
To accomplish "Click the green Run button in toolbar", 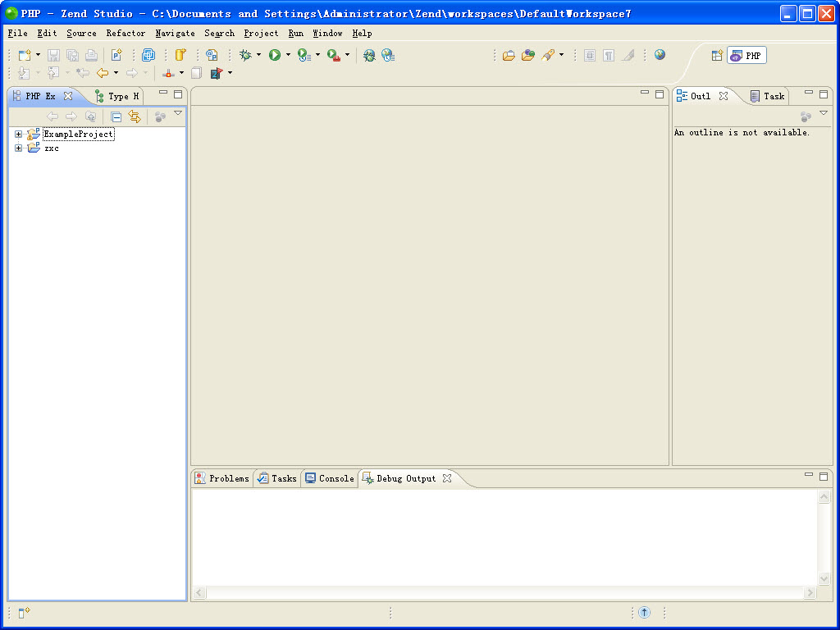I will click(275, 55).
